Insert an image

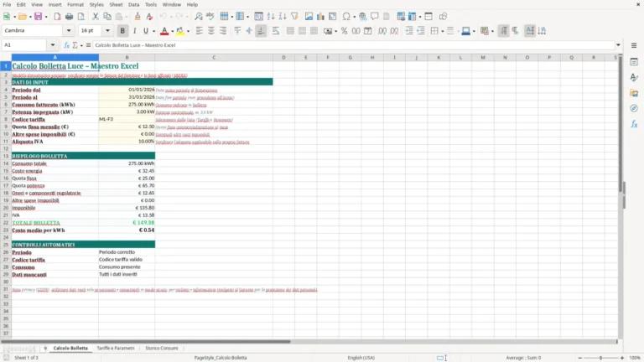tap(309, 17)
